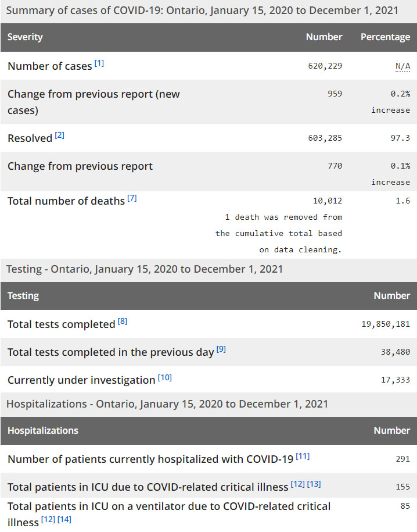Open footnote [9] for previous day tests

[x=221, y=349]
